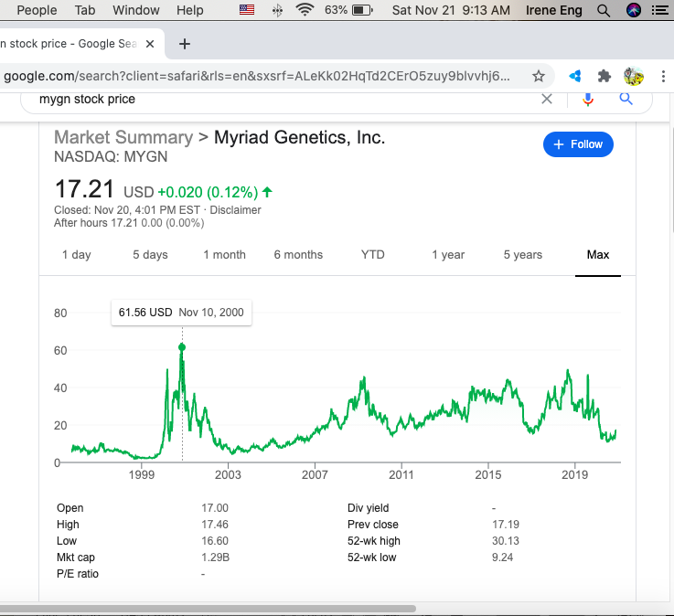Open the Siri icon in the menu bar

[x=633, y=10]
